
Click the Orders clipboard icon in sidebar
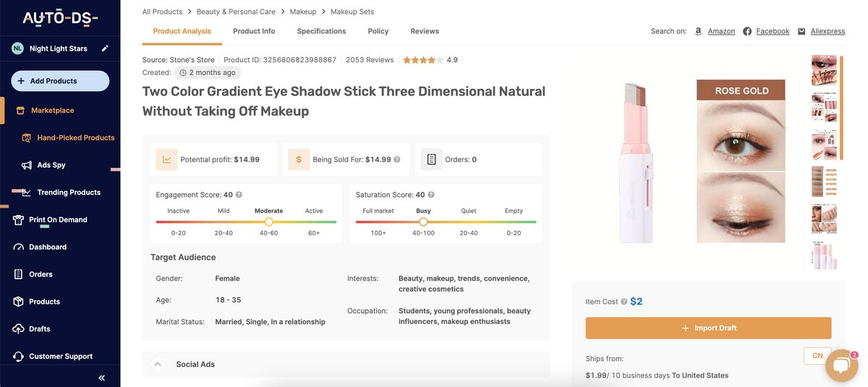tap(18, 274)
